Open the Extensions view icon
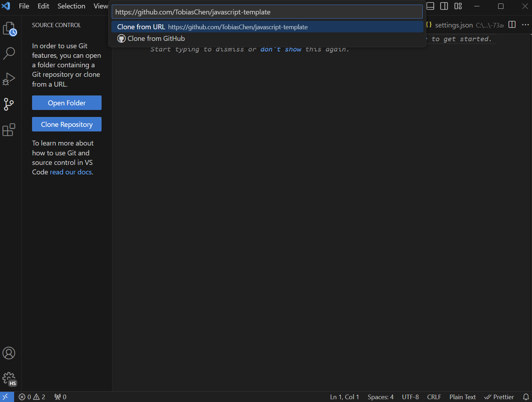Screen dimensions: 532x402 pyautogui.click(x=9, y=130)
